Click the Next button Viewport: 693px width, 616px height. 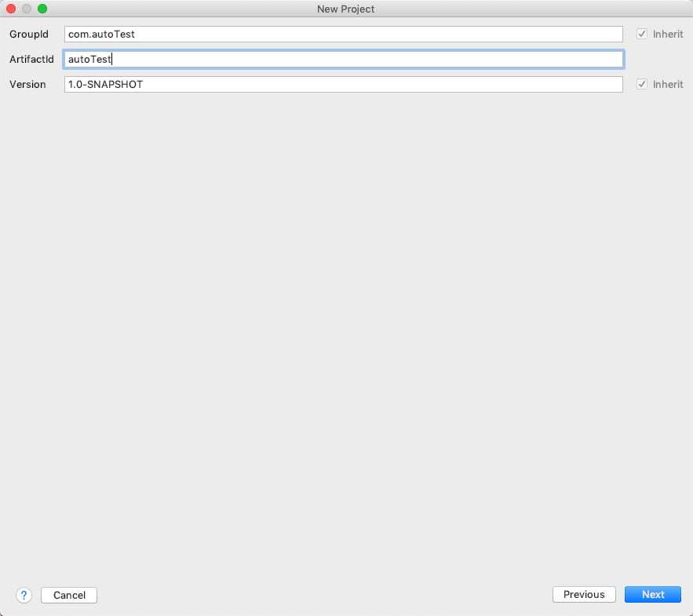653,594
